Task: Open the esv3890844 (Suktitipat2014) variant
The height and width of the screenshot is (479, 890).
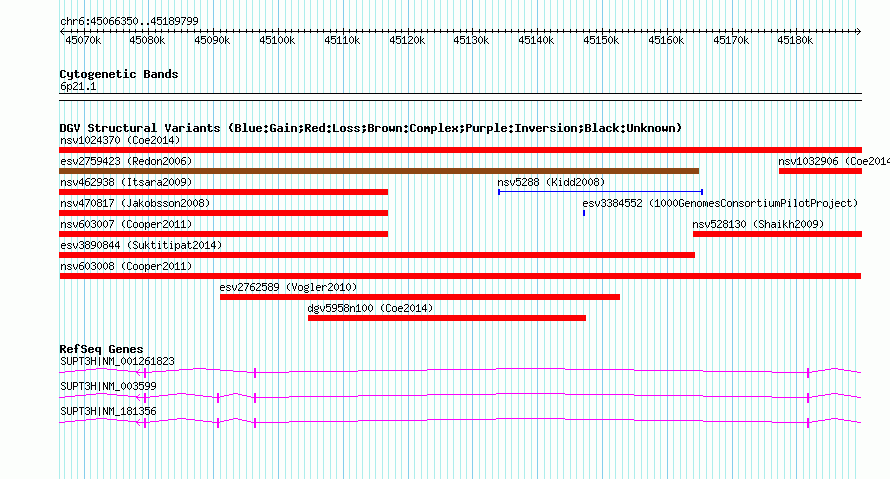Action: tap(377, 255)
